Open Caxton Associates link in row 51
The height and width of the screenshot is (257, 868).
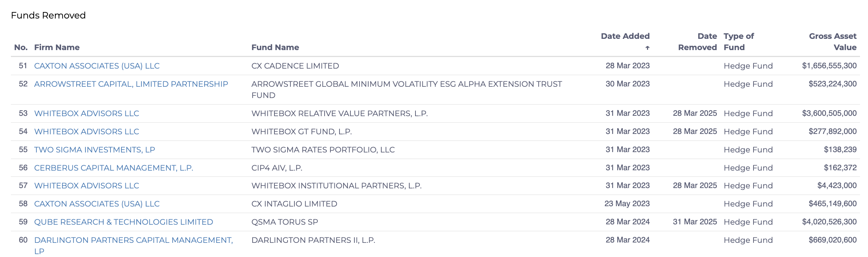point(97,66)
